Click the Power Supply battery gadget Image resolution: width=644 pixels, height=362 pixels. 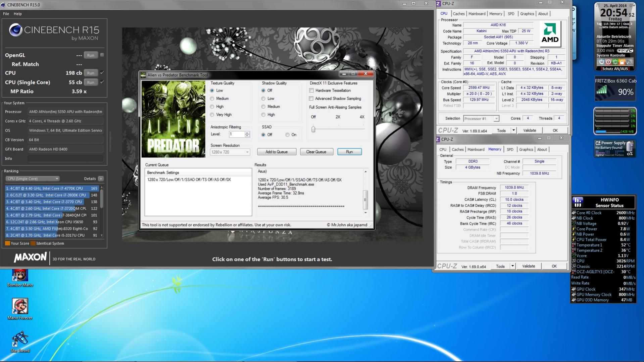coord(615,148)
